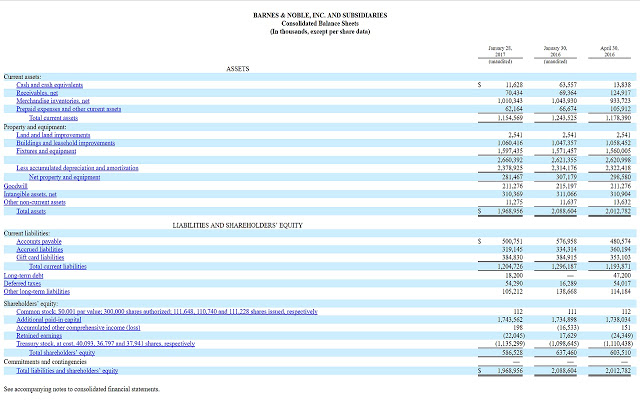Click gift card liabilities value 384,915
This screenshot has width=640, height=400.
(567, 258)
